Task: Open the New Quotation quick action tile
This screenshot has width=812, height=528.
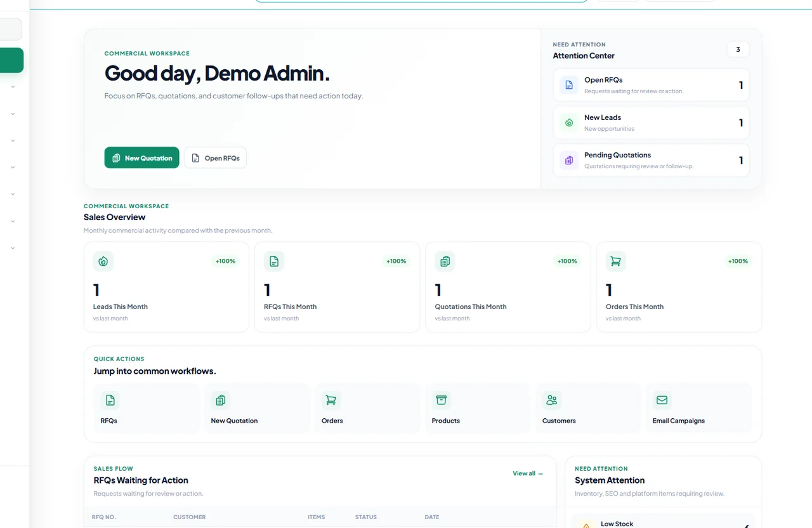Action: pos(257,408)
